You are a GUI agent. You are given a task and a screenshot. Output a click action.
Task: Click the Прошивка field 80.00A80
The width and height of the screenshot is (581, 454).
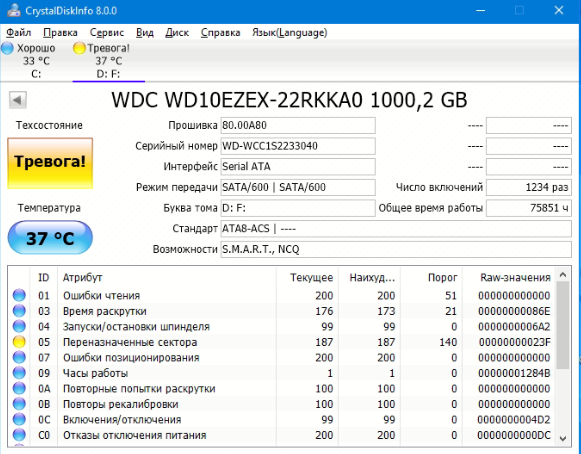point(298,126)
